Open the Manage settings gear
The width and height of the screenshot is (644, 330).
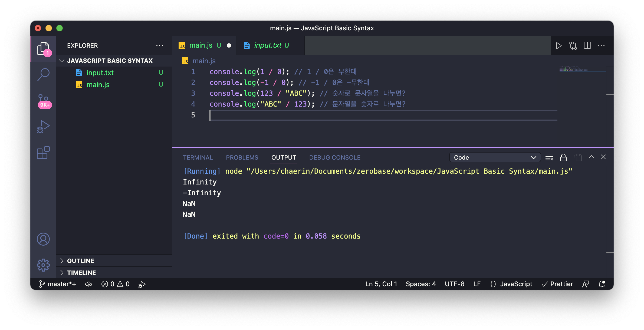click(x=43, y=265)
